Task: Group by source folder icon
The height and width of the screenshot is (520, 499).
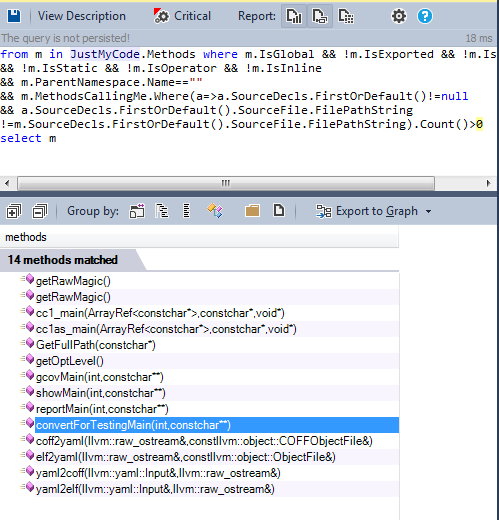Action: pyautogui.click(x=252, y=211)
